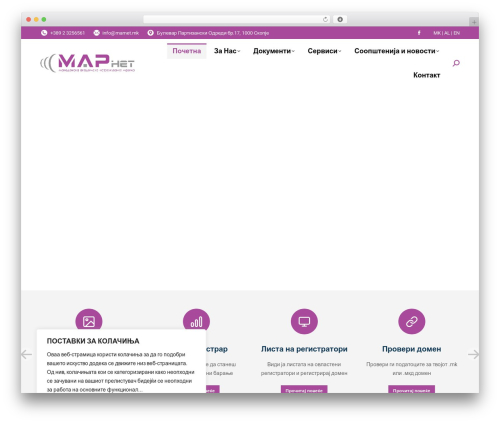The width and height of the screenshot is (500, 423).
Task: Click the bar chart icon circle
Action: (x=196, y=320)
